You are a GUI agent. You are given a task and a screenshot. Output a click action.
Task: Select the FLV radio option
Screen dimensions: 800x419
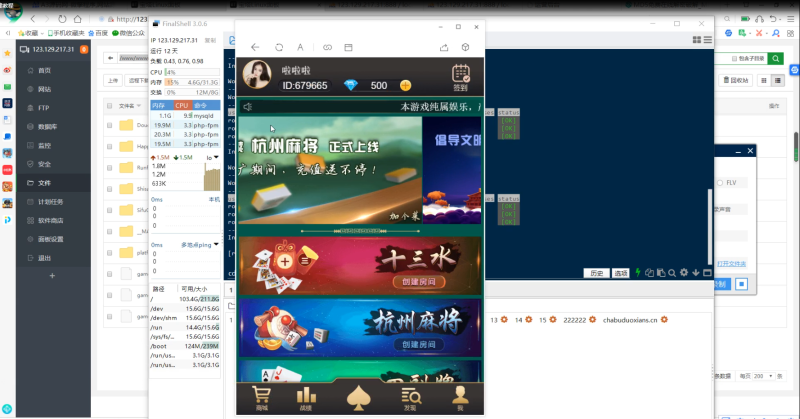720,183
